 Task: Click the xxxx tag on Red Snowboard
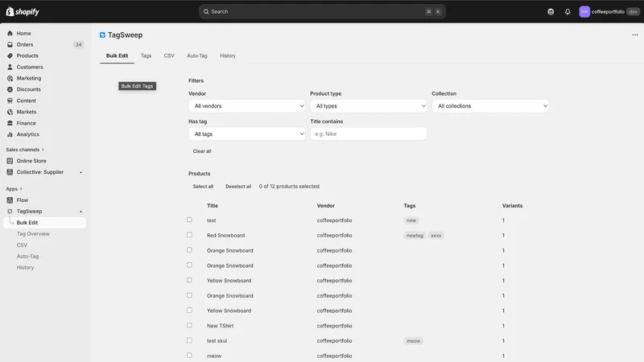(x=436, y=236)
